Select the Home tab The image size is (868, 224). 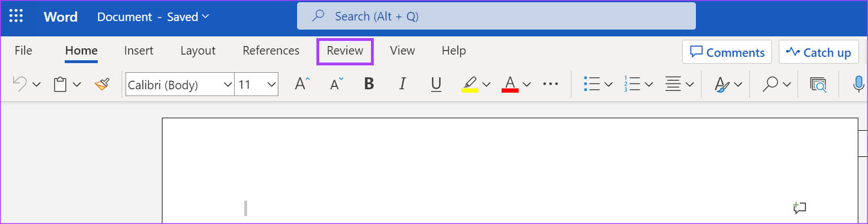coord(81,51)
